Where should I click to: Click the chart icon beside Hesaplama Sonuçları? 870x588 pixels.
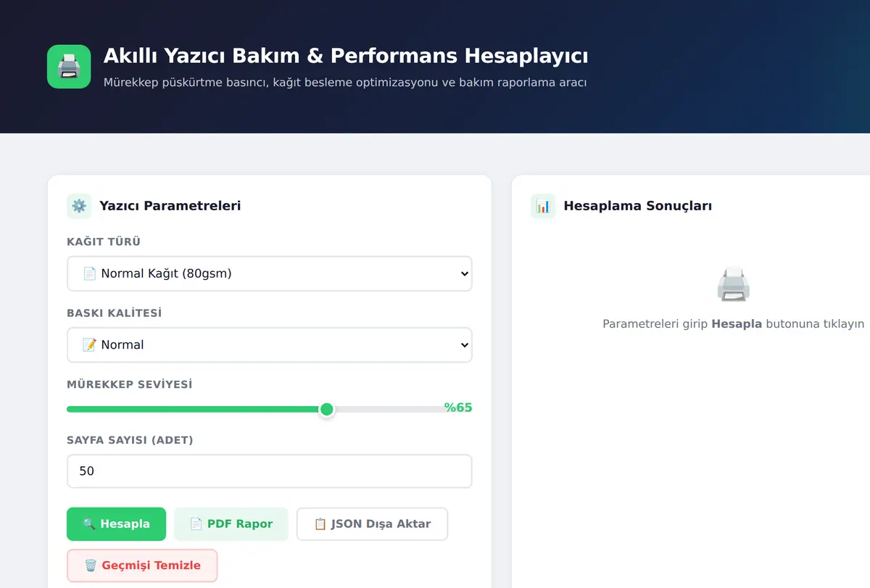click(x=543, y=206)
